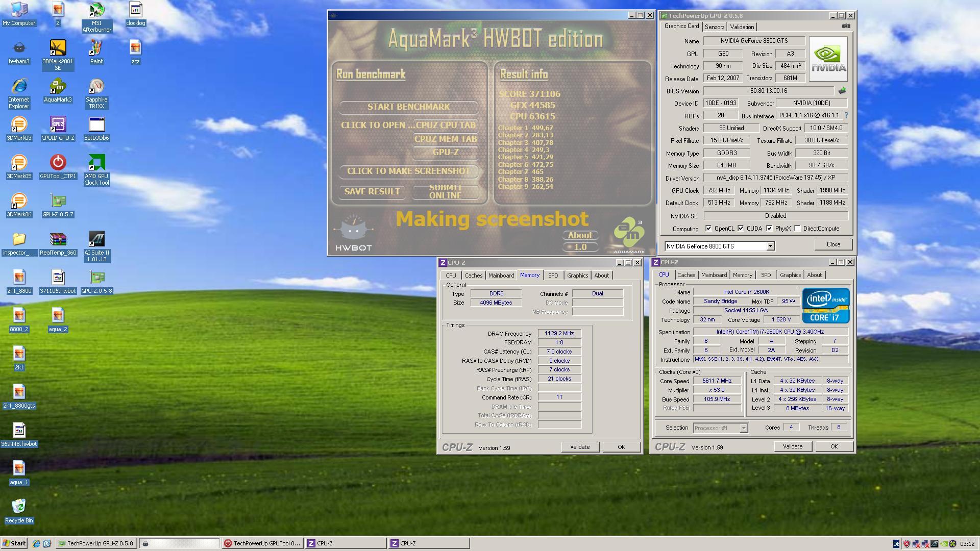Click SAVE RESULT in AquaMark
Image resolution: width=980 pixels, height=551 pixels.
[x=372, y=191]
